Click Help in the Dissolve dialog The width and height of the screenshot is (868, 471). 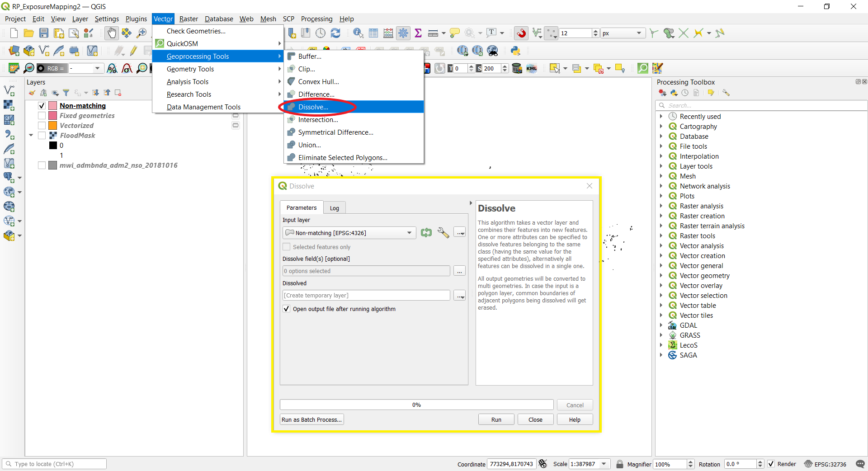pyautogui.click(x=574, y=419)
